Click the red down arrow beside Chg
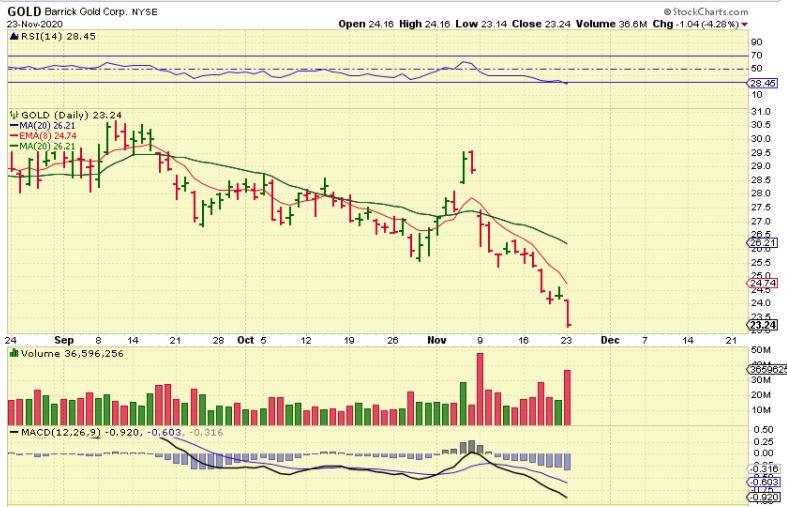The height and width of the screenshot is (507, 787). 745,25
